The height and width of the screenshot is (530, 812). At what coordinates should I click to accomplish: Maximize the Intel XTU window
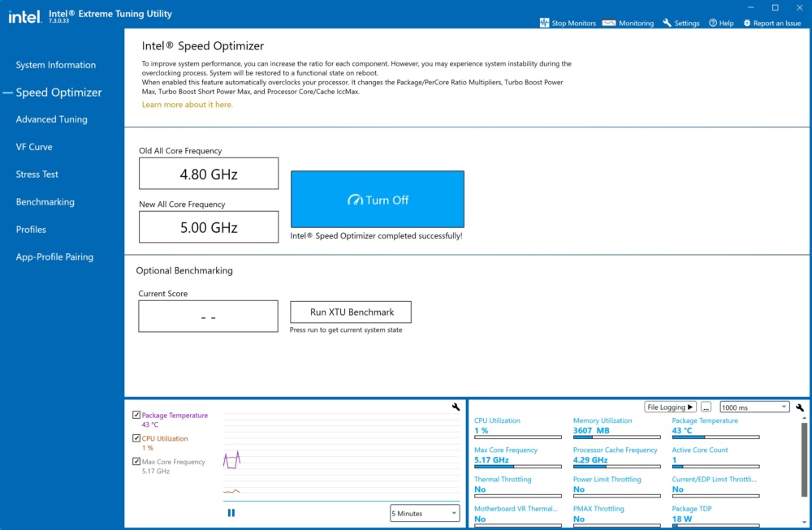(775, 7)
